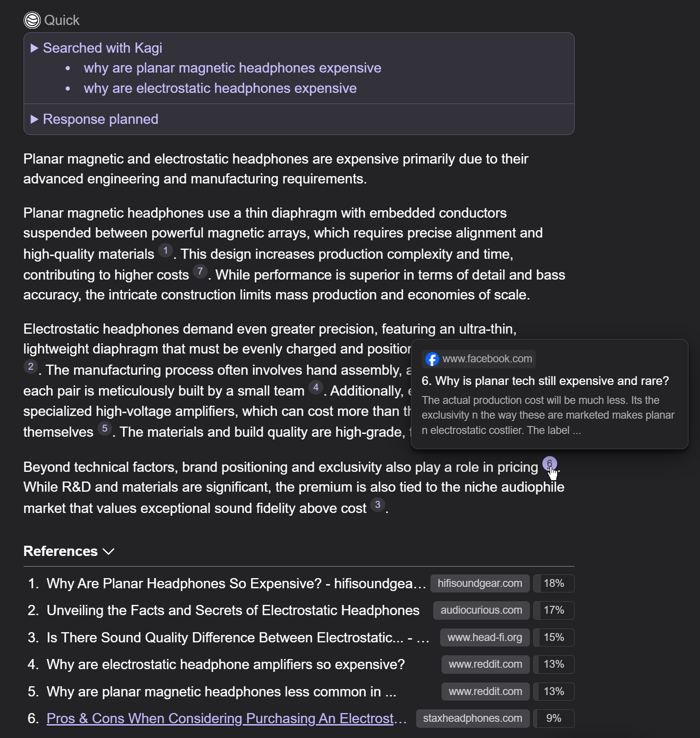
Task: Click the hifisoundgear.com domain tag
Action: pos(479,584)
